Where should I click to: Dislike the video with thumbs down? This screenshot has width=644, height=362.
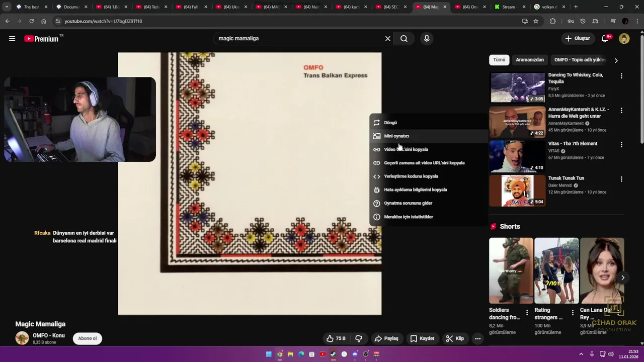[x=359, y=338]
